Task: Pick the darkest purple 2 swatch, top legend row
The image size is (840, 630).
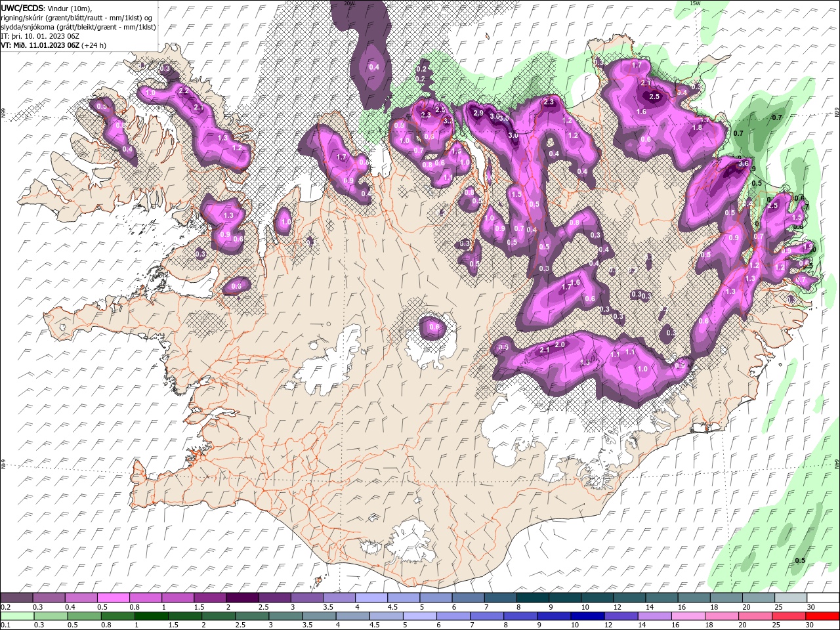Action: pos(242,598)
